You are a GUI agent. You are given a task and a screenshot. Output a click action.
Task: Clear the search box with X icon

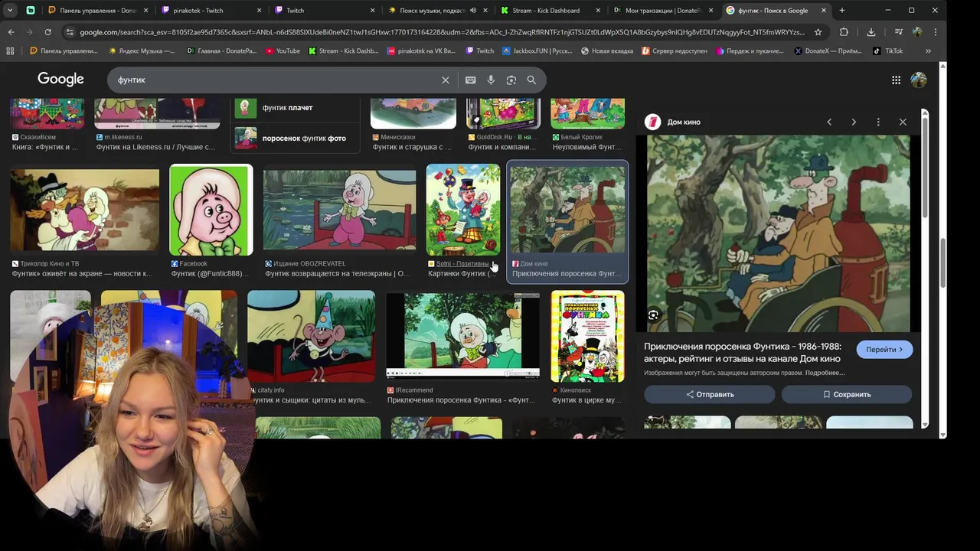446,80
